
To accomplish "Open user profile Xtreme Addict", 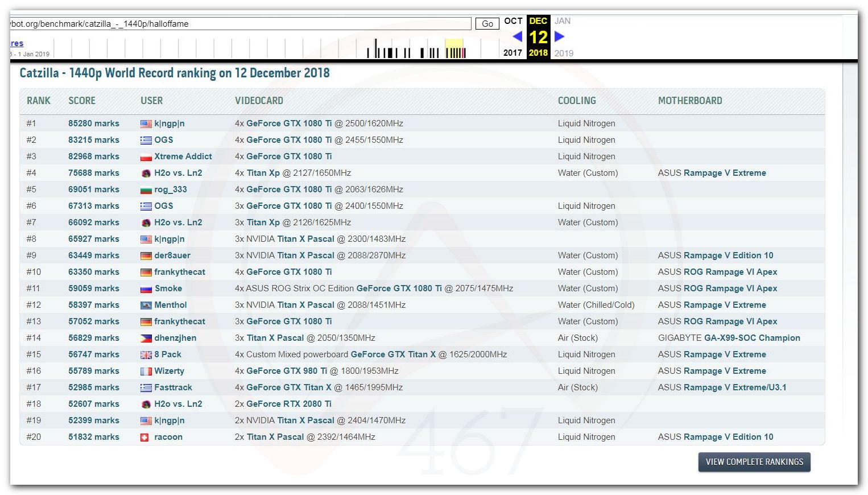I will click(x=183, y=156).
